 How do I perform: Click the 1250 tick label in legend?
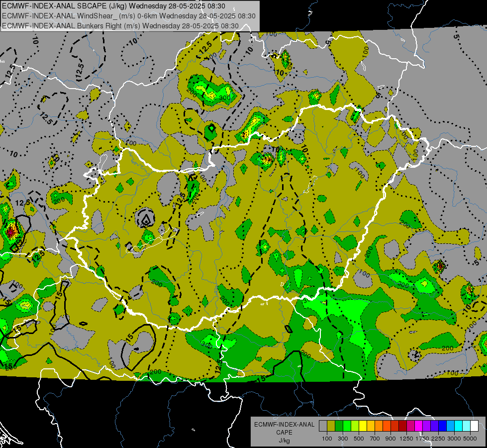pos(406,439)
